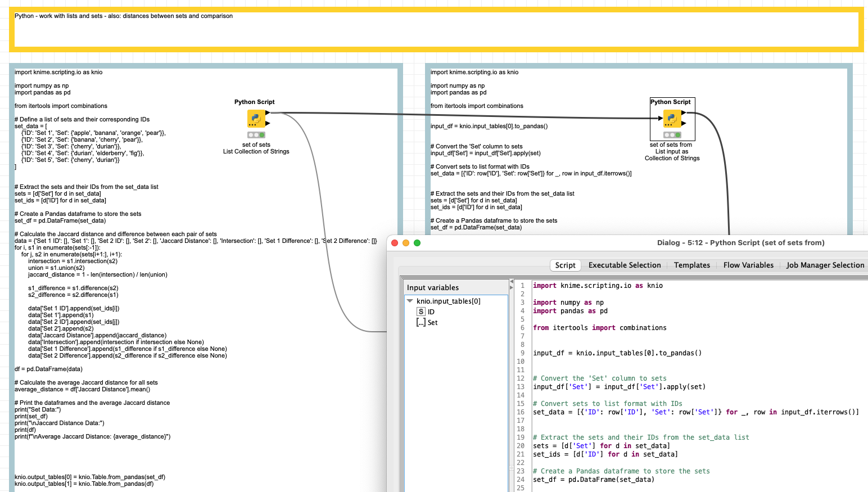
Task: Collapse the knio.input_tables[0] tree entry
Action: [409, 301]
